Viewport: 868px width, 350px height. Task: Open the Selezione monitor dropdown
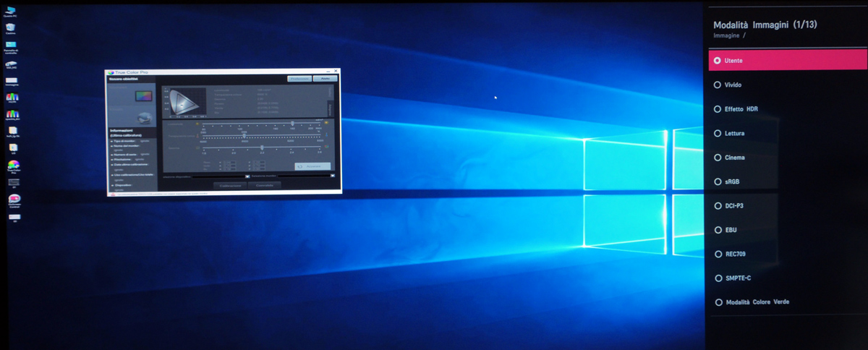pos(307,176)
